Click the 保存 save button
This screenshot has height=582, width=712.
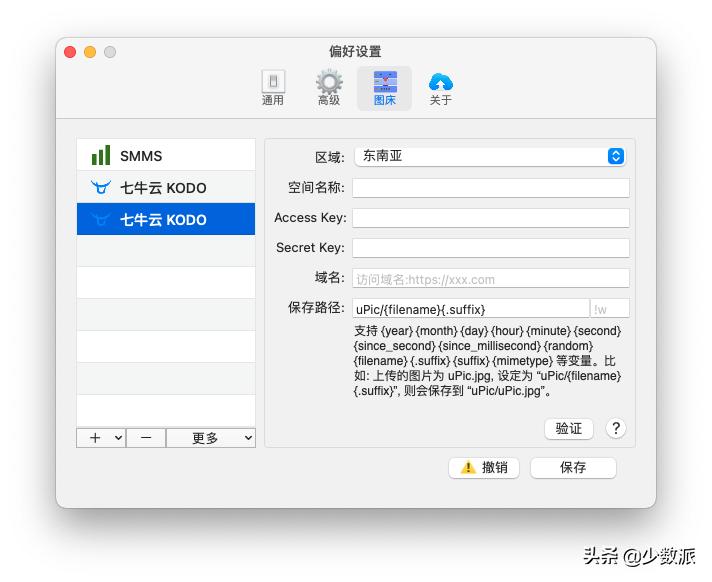click(x=573, y=468)
